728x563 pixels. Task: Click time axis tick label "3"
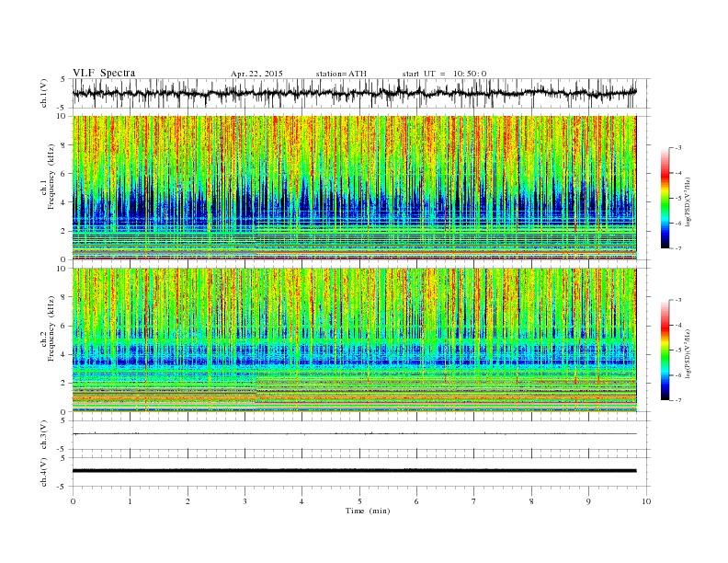point(245,501)
